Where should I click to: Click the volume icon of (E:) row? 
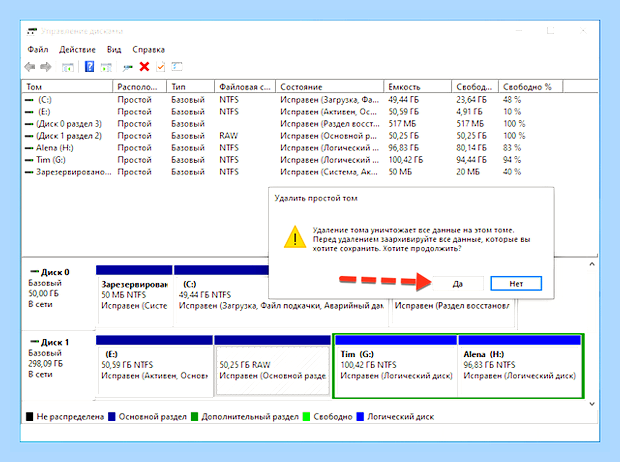29,112
